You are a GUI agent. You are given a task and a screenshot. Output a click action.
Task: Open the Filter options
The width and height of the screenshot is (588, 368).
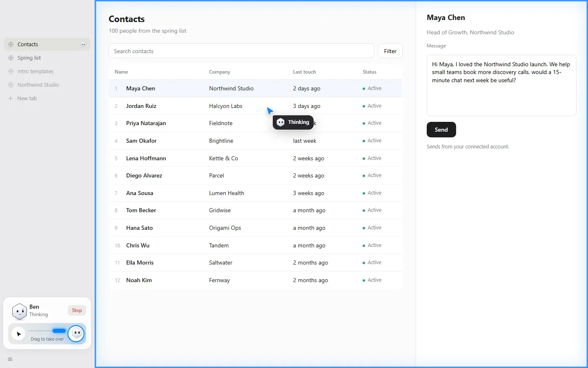pos(390,51)
